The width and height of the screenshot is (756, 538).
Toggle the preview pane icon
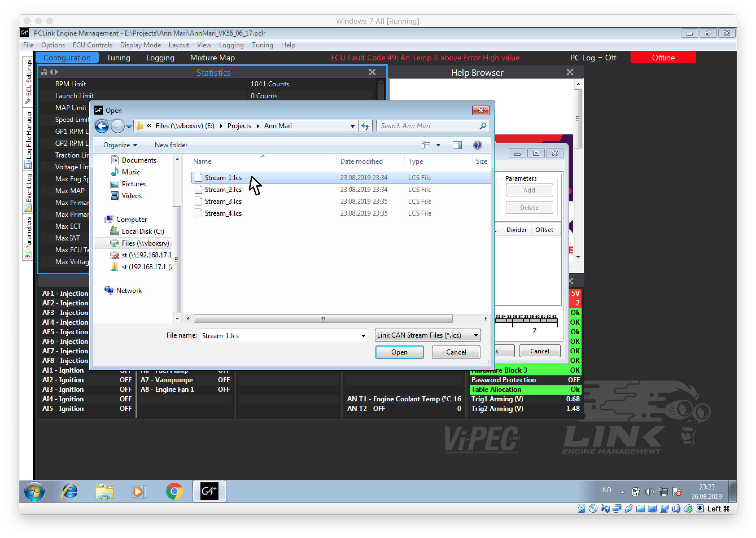click(x=457, y=145)
